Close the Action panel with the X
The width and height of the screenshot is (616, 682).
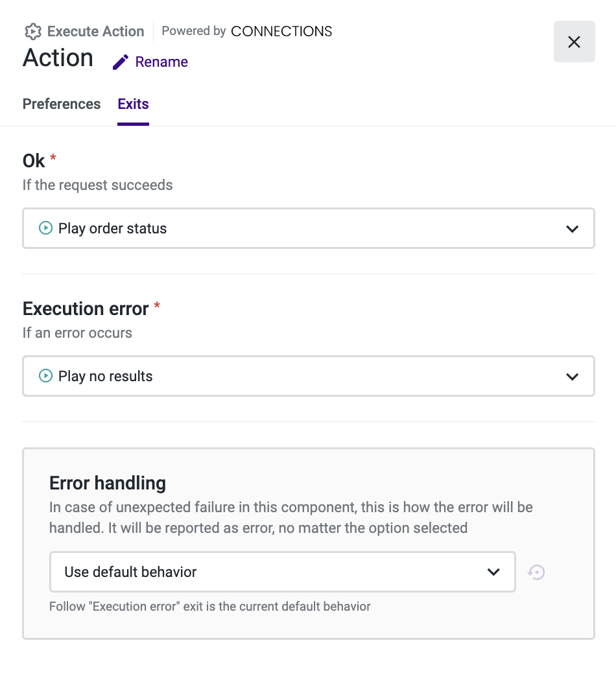coord(574,42)
